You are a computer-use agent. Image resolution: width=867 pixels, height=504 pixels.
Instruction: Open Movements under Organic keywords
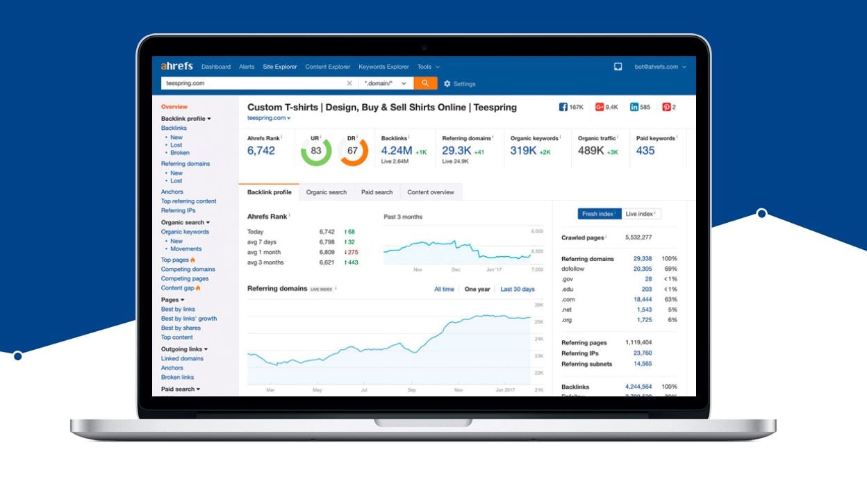coord(186,249)
